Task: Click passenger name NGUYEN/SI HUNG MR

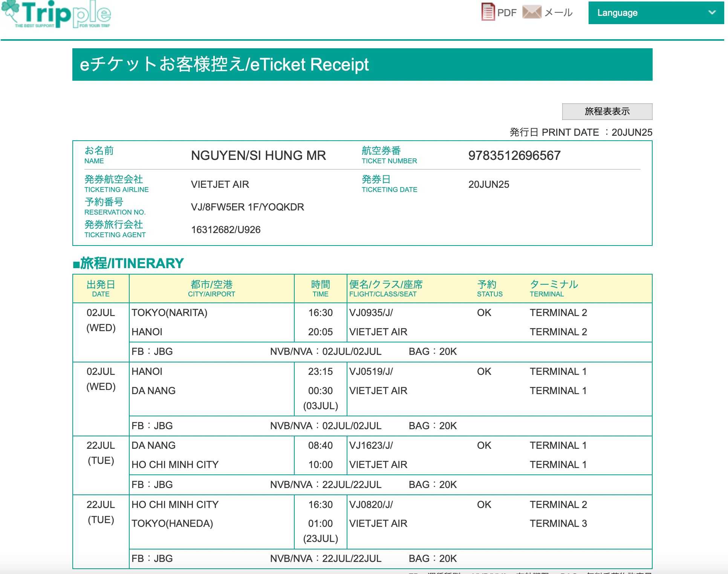Action: click(258, 155)
